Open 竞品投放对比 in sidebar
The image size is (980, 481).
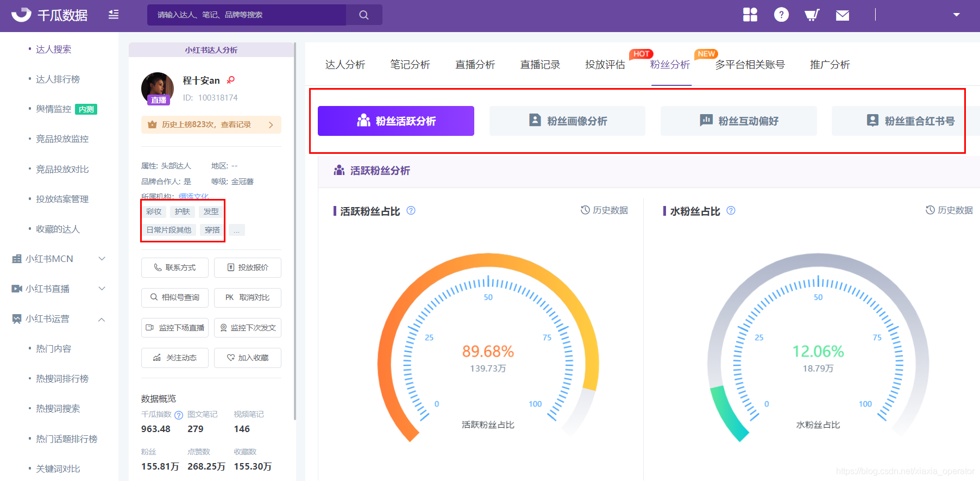pos(62,169)
